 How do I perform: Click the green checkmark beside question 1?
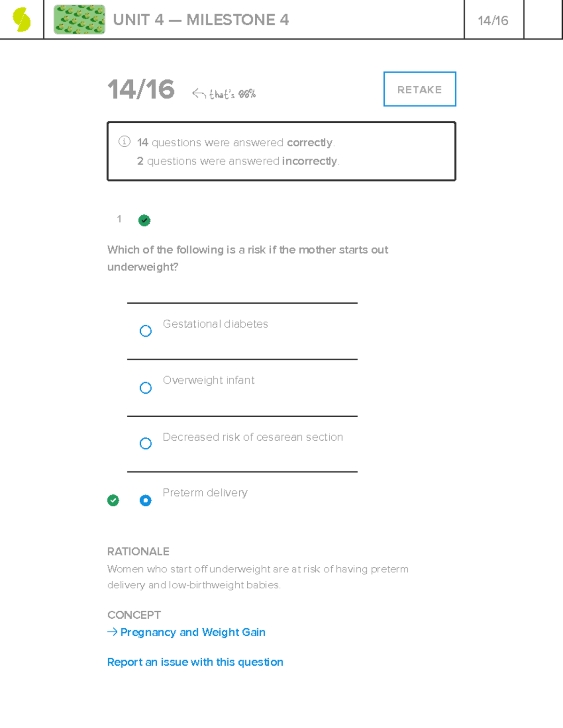click(145, 220)
